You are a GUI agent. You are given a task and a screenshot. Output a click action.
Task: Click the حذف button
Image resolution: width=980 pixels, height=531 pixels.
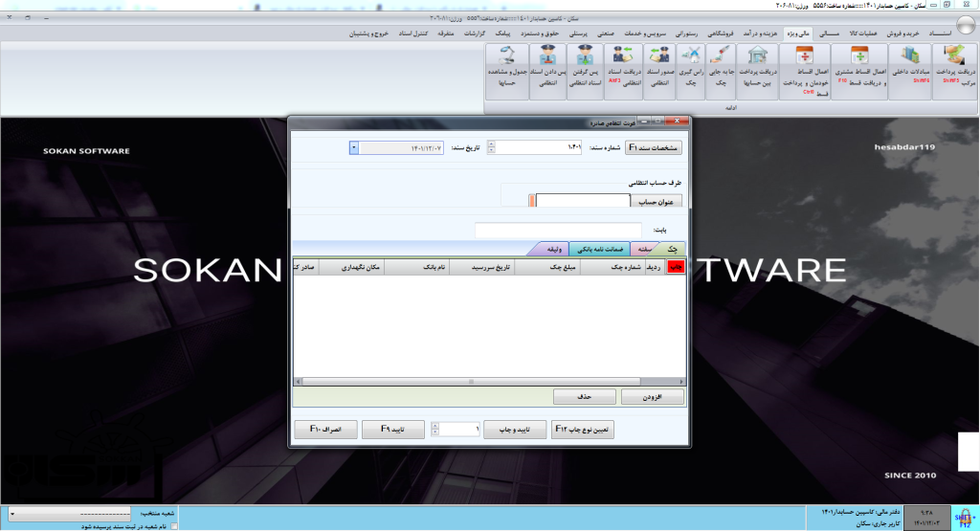coord(585,397)
